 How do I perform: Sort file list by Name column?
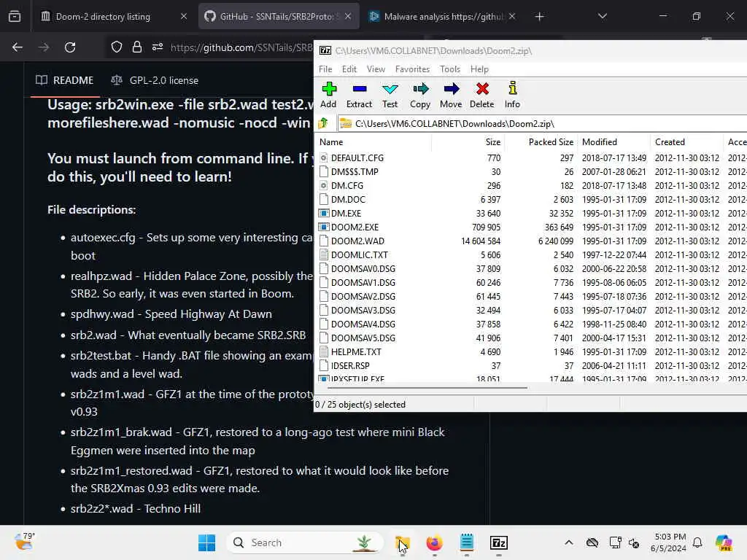tap(373, 142)
